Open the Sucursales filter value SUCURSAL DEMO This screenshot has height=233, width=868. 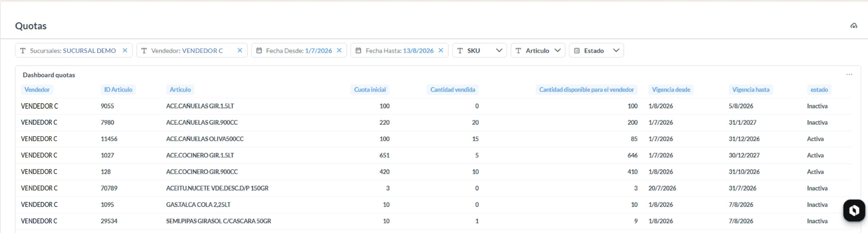point(89,51)
